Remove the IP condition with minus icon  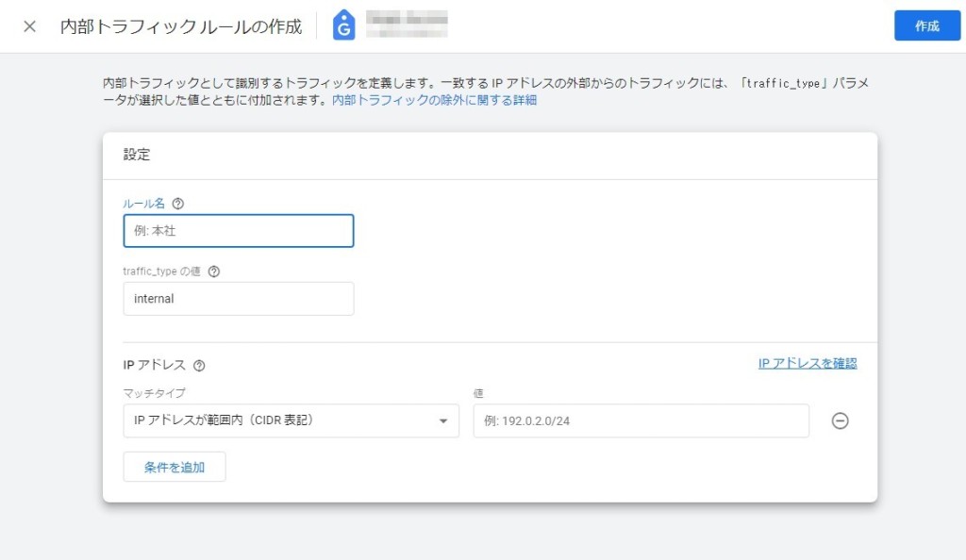click(840, 421)
